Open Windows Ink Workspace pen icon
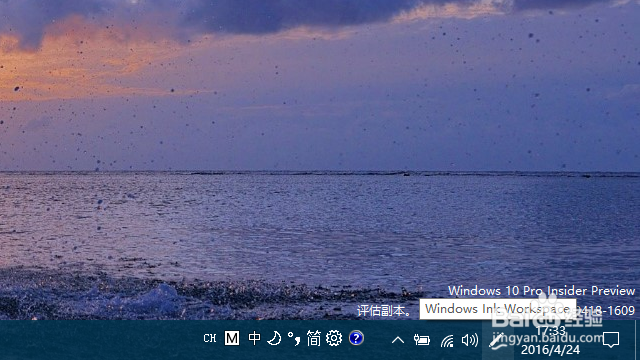640x360 pixels. (498, 340)
